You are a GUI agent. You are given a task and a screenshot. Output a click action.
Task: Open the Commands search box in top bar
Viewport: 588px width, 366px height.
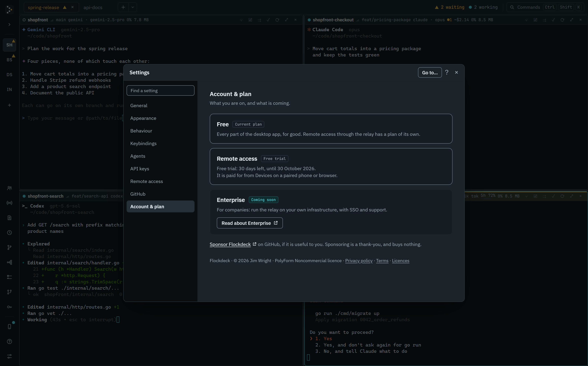[x=545, y=7]
